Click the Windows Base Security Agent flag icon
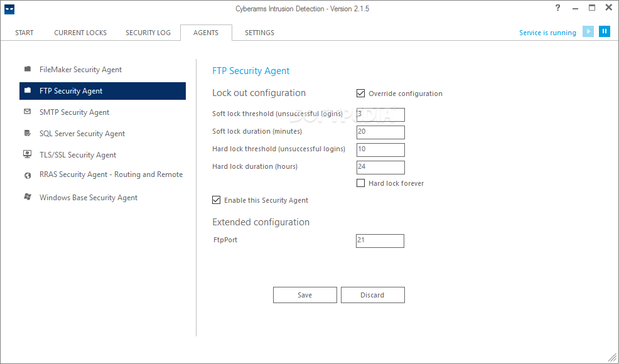Screen dimensions: 619x364 [x=28, y=196]
